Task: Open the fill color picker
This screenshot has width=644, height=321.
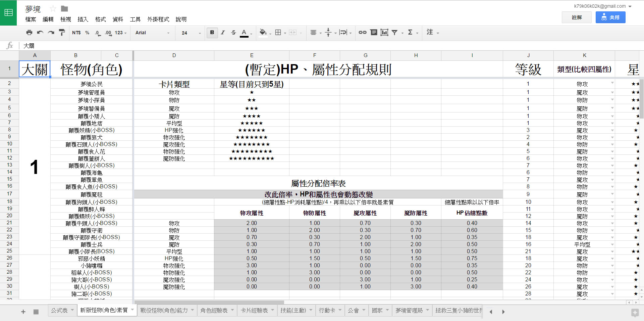Action: click(263, 33)
